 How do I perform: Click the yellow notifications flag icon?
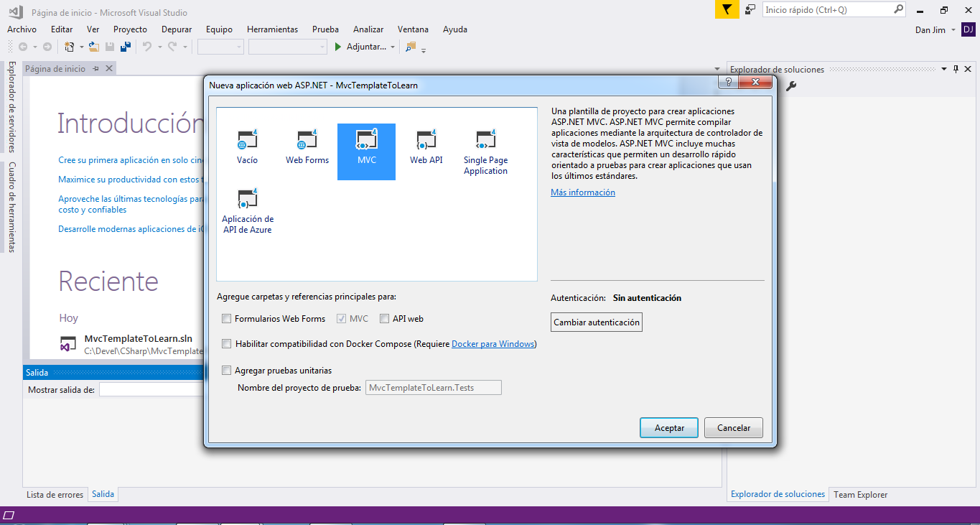727,10
